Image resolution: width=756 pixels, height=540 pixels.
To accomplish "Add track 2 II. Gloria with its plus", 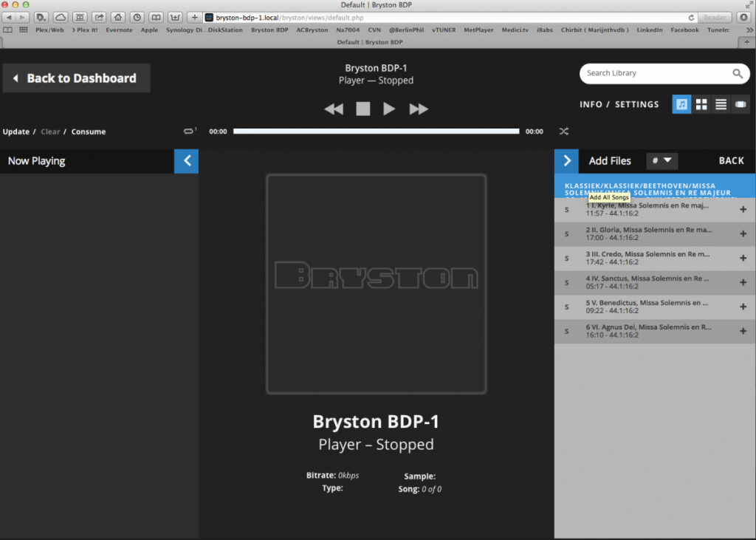I will [743, 233].
